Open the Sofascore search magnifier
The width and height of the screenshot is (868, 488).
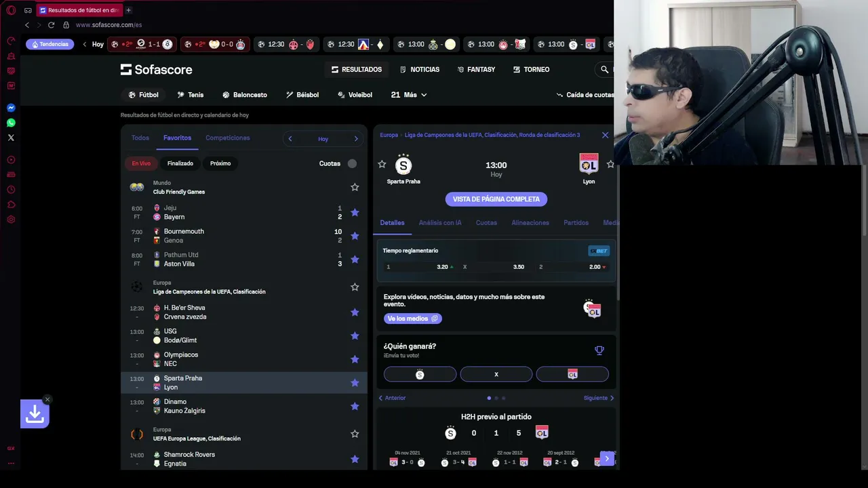tap(604, 69)
